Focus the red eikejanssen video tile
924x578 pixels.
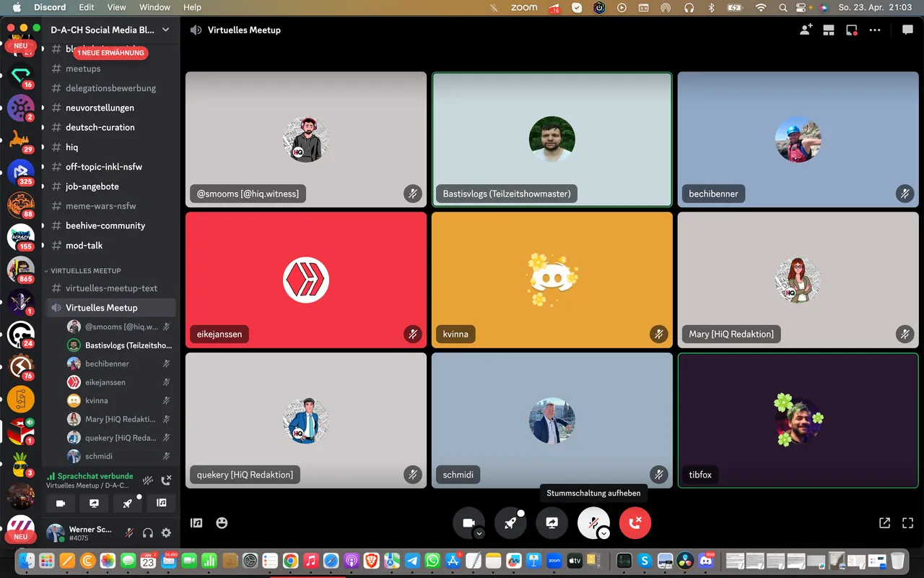tap(306, 280)
